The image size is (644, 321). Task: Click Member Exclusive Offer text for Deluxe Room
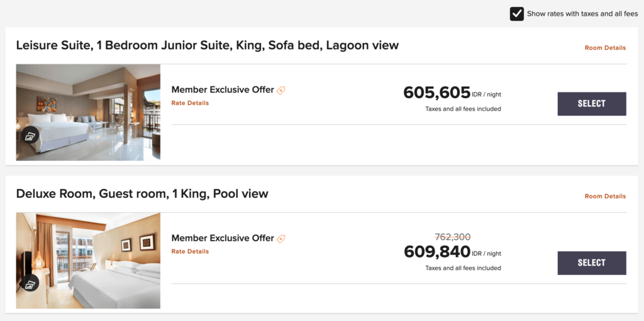[223, 238]
